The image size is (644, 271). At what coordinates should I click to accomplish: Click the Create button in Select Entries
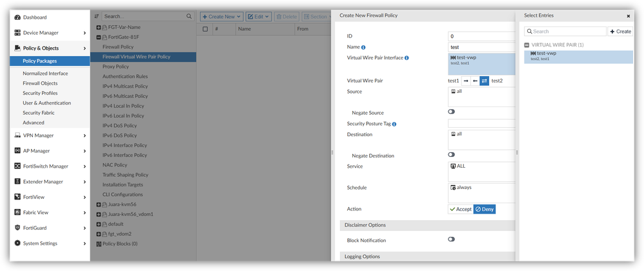click(x=620, y=31)
